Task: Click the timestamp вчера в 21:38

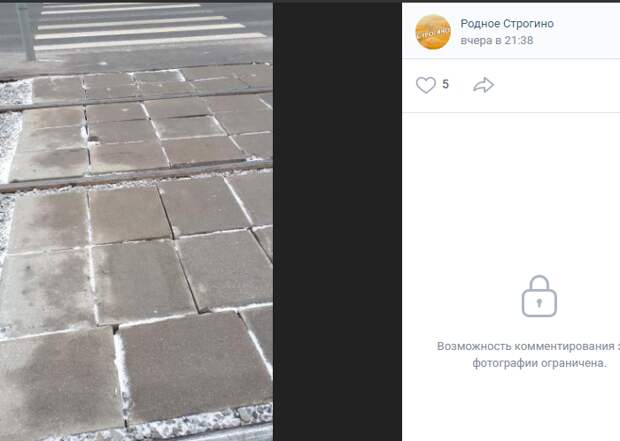Action: (x=497, y=40)
